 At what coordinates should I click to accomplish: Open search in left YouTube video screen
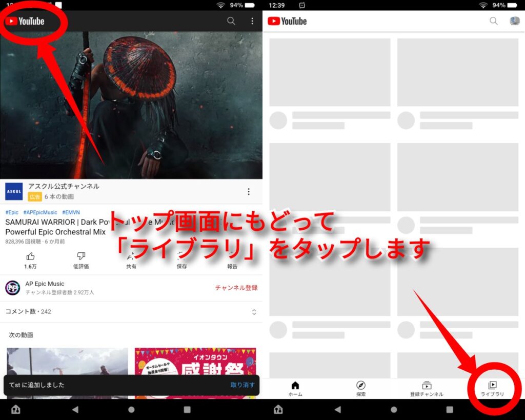pyautogui.click(x=231, y=21)
